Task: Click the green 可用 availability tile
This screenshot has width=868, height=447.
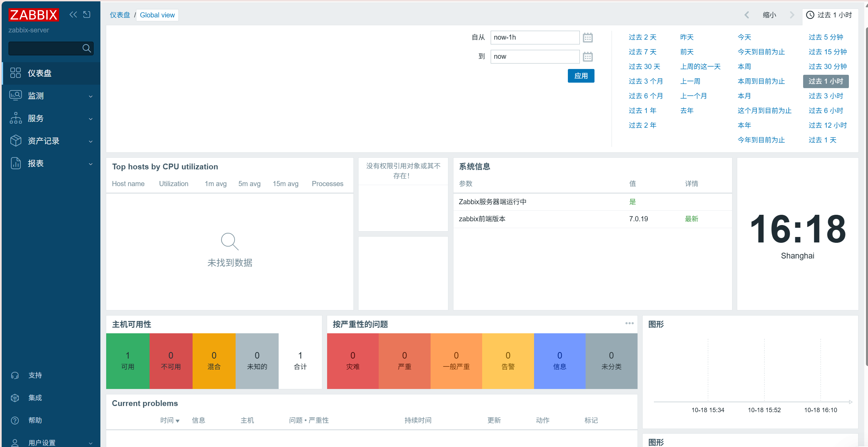Action: pyautogui.click(x=128, y=361)
